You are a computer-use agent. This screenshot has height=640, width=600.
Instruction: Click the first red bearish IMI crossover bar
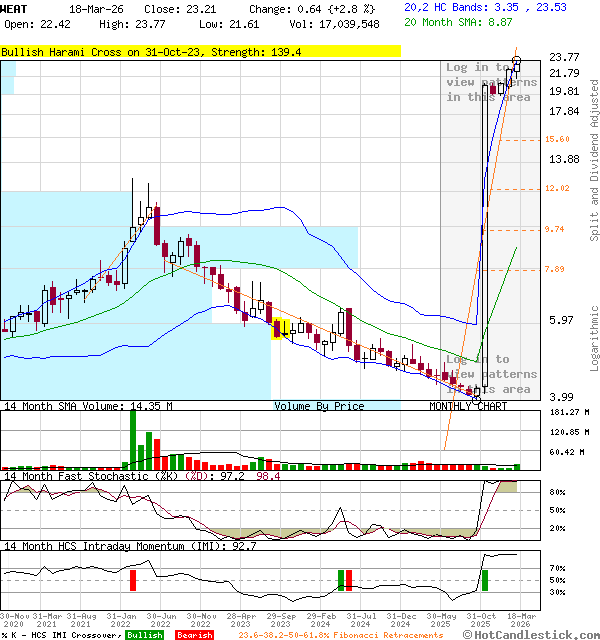pyautogui.click(x=132, y=579)
